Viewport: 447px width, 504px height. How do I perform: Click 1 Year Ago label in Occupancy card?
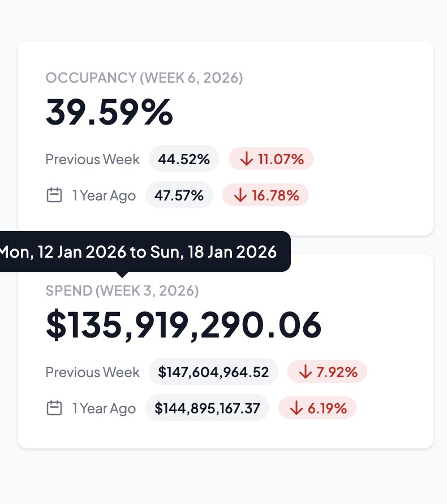(x=104, y=195)
